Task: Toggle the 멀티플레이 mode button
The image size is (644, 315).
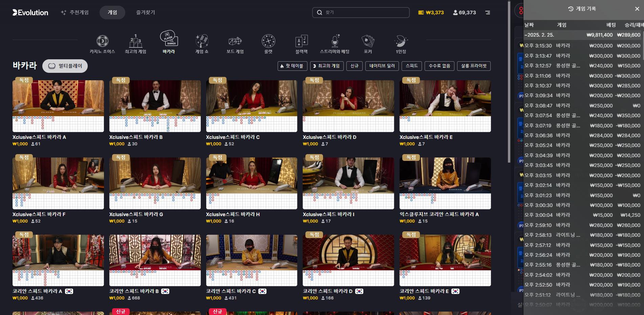Action: point(65,66)
